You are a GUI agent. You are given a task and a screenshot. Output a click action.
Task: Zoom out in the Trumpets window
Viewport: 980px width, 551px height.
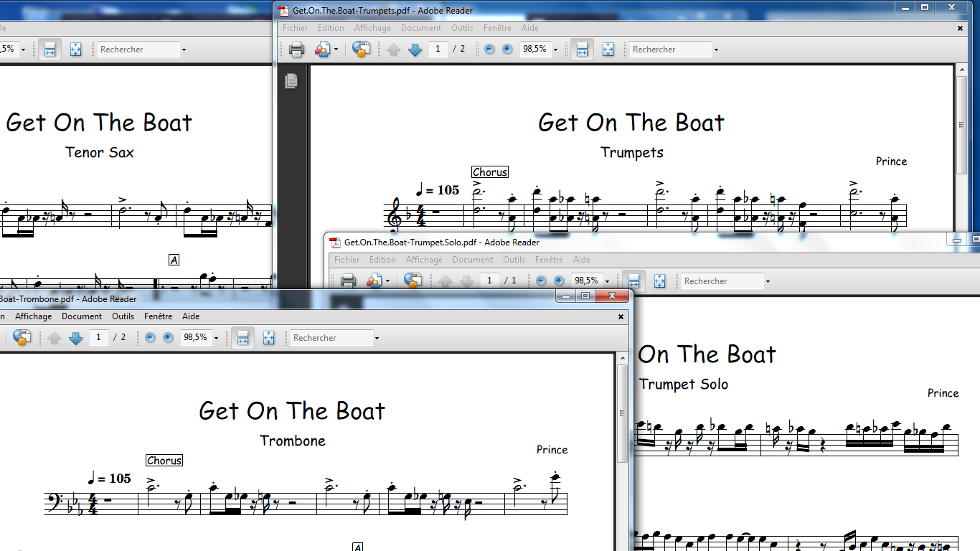tap(489, 50)
